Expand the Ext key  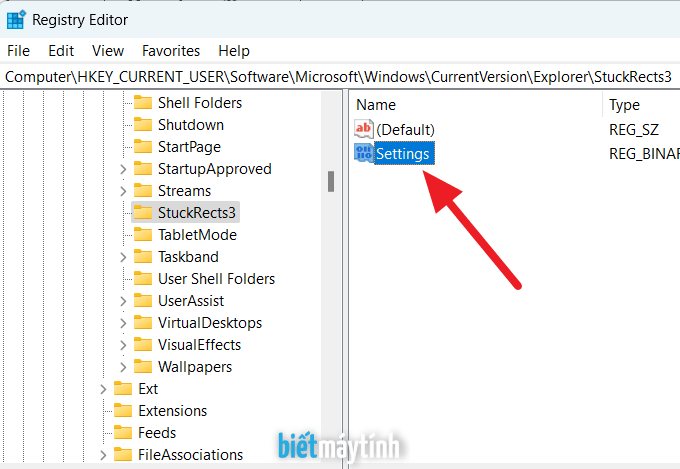coord(103,389)
